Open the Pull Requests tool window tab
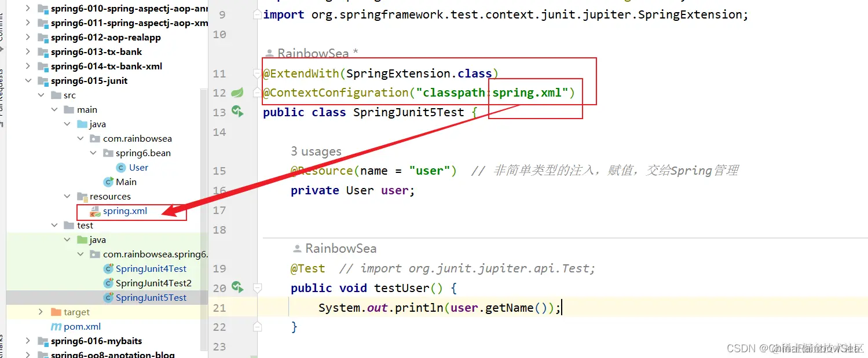The height and width of the screenshot is (358, 868). 2,93
